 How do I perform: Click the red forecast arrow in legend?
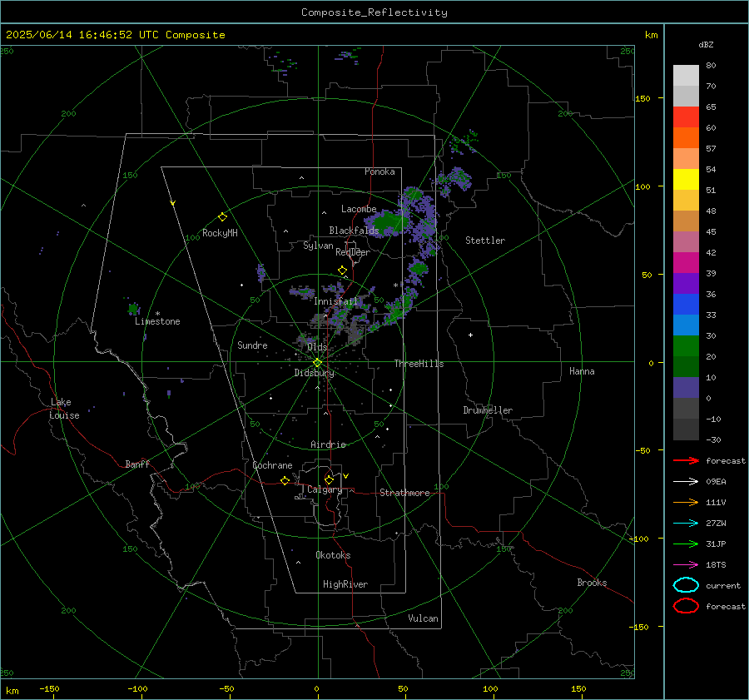click(686, 460)
